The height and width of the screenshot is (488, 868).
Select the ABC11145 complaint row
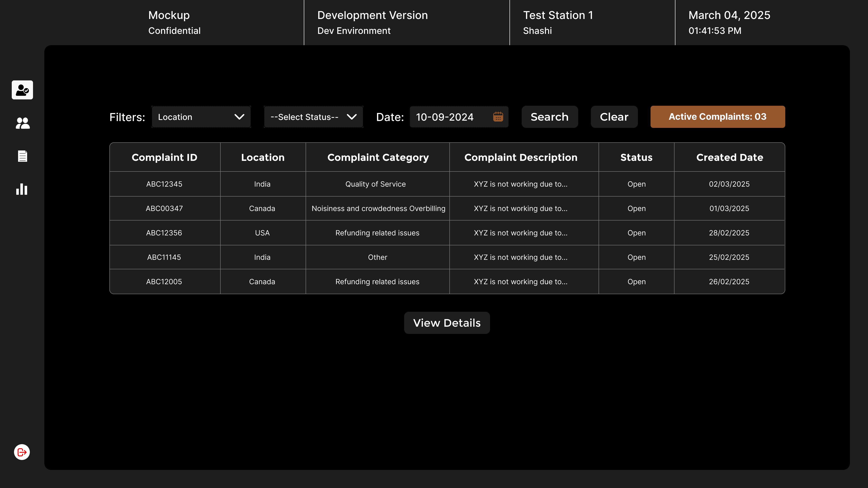(164, 257)
